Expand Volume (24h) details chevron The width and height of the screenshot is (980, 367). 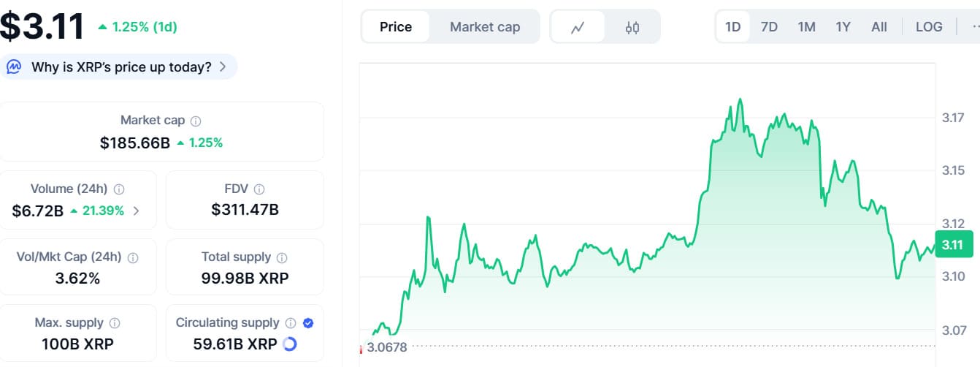click(x=137, y=211)
